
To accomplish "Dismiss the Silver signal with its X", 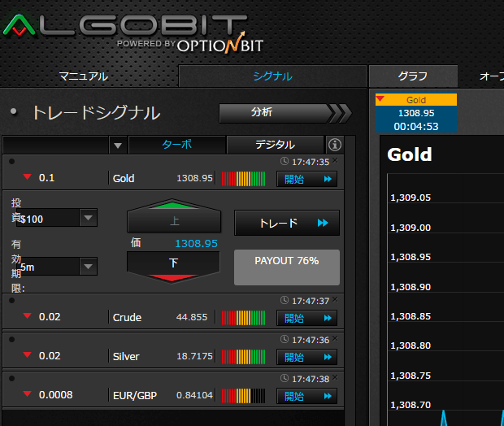I will pyautogui.click(x=335, y=338).
